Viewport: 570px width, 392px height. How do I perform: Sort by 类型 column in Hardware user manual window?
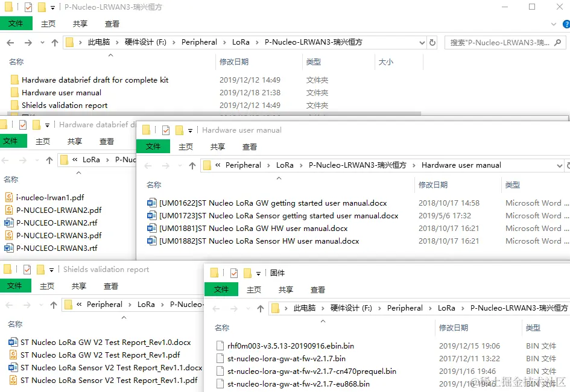click(512, 185)
